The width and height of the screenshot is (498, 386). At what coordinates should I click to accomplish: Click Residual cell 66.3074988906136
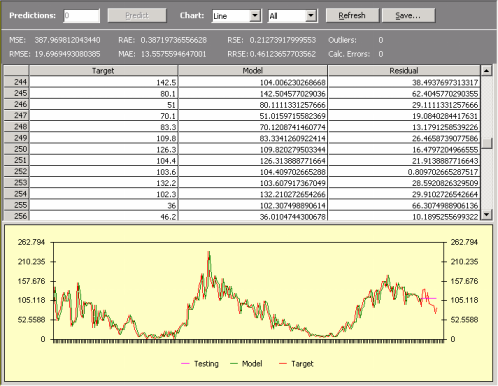404,205
